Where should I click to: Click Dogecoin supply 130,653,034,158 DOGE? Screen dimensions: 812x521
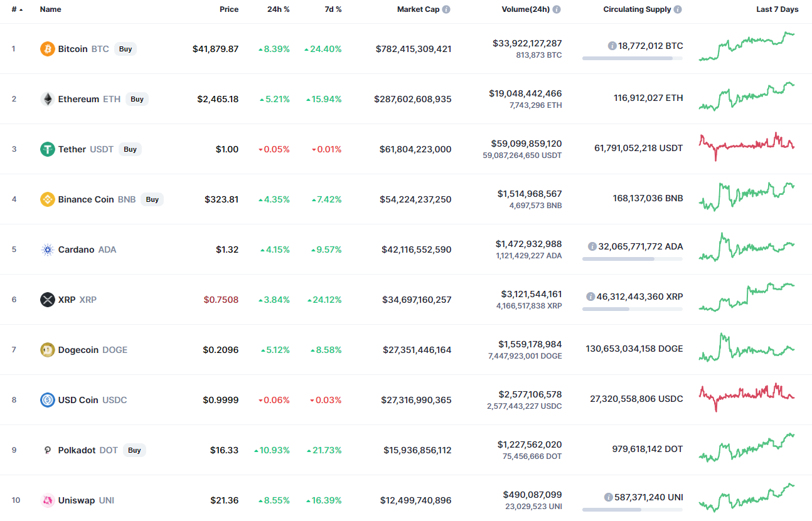[x=634, y=349]
